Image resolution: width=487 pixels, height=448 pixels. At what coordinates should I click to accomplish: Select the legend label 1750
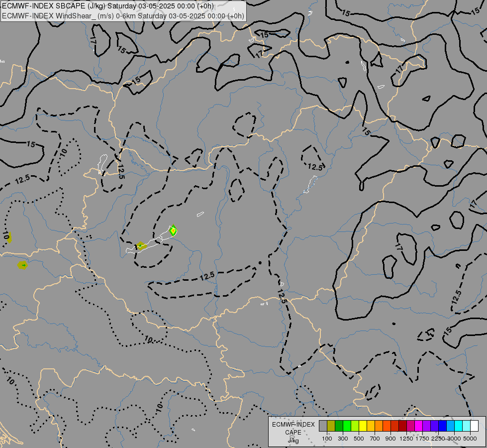pyautogui.click(x=422, y=439)
